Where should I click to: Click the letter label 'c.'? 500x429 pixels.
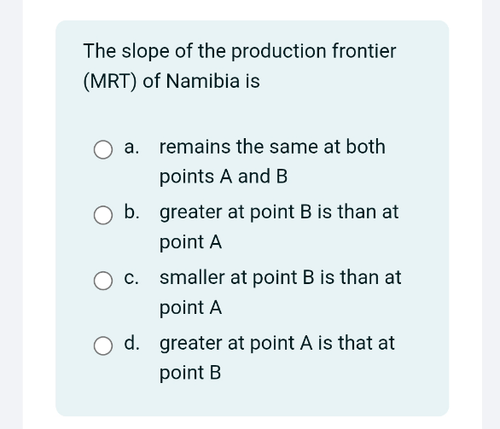coord(131,278)
